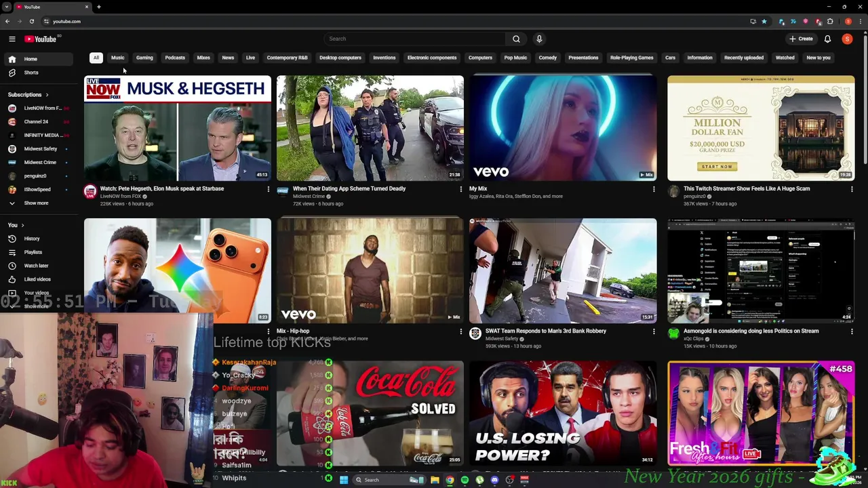The image size is (868, 488).
Task: Open options for My Mix card
Action: (654, 189)
